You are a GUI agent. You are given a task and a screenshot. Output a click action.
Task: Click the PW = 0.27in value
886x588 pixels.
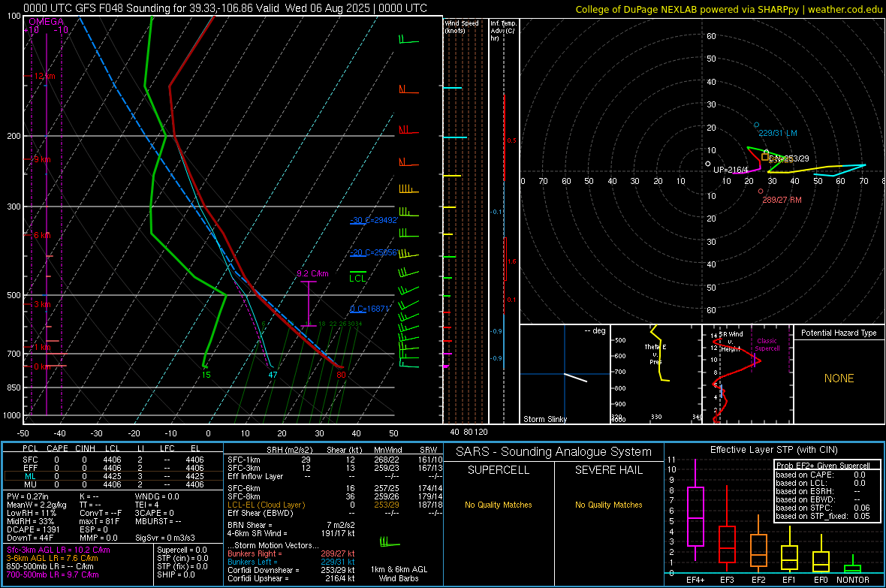pyautogui.click(x=28, y=496)
